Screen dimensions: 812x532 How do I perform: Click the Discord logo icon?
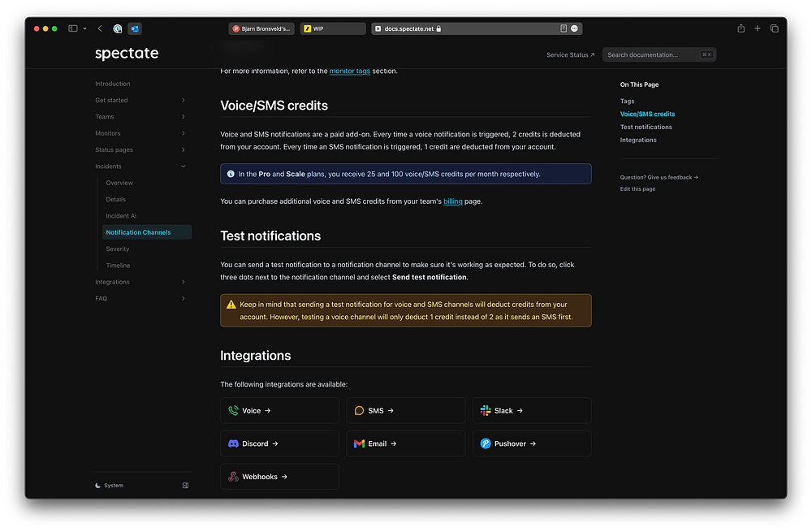[x=233, y=443]
